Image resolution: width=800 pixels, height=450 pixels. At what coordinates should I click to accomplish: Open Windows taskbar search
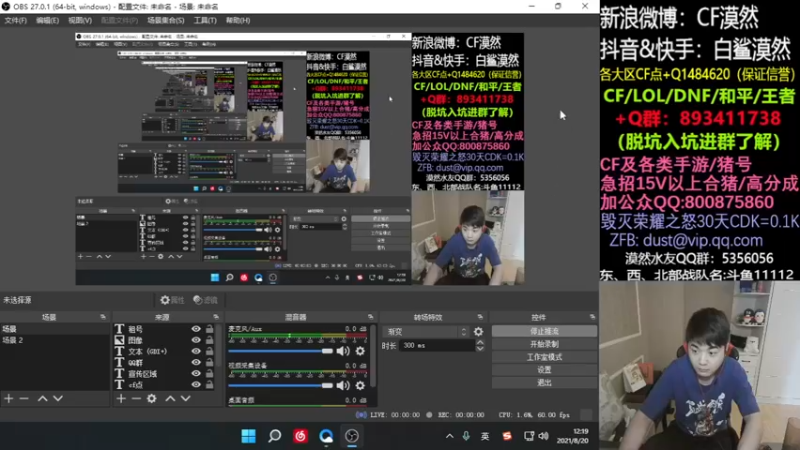(x=274, y=436)
